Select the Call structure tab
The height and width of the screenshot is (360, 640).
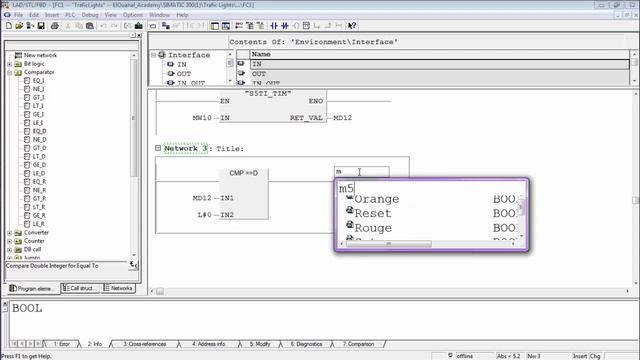point(81,288)
